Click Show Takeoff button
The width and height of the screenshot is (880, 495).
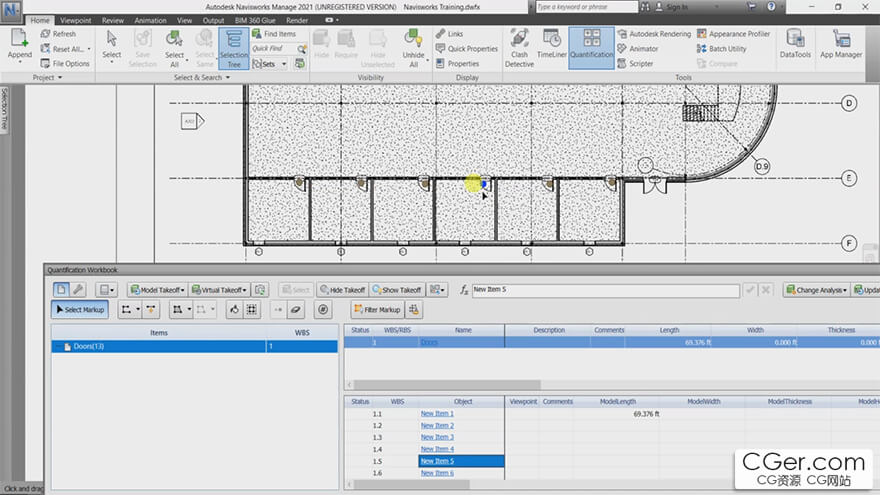click(396, 290)
